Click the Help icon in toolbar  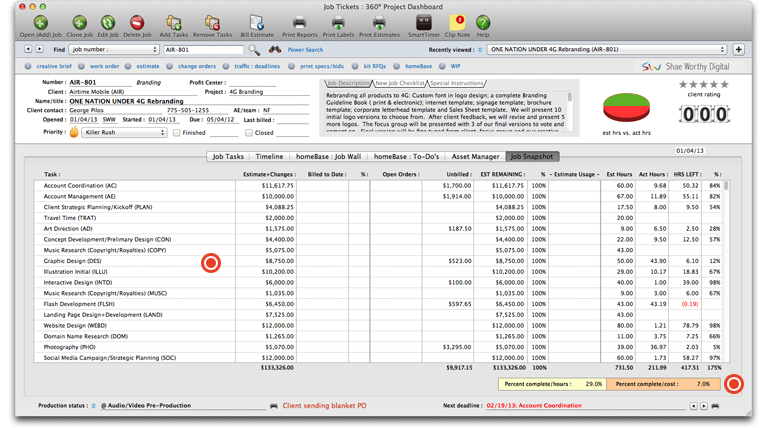tap(482, 23)
